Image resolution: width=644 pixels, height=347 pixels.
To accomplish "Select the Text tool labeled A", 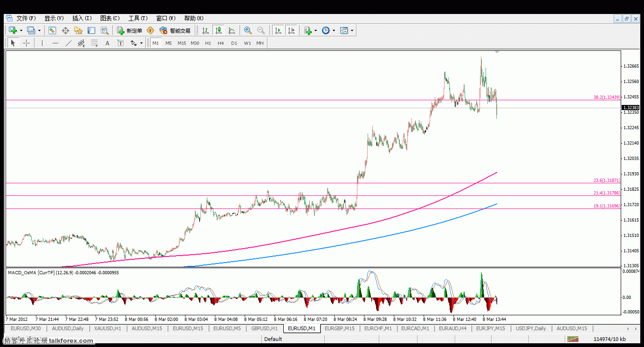I will (107, 43).
